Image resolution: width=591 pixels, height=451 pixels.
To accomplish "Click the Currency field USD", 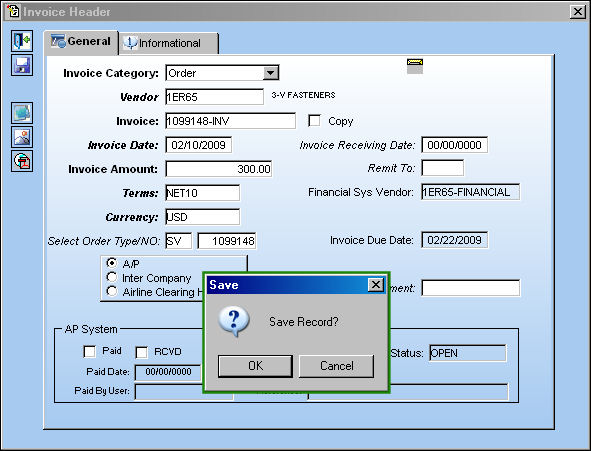I will [202, 217].
